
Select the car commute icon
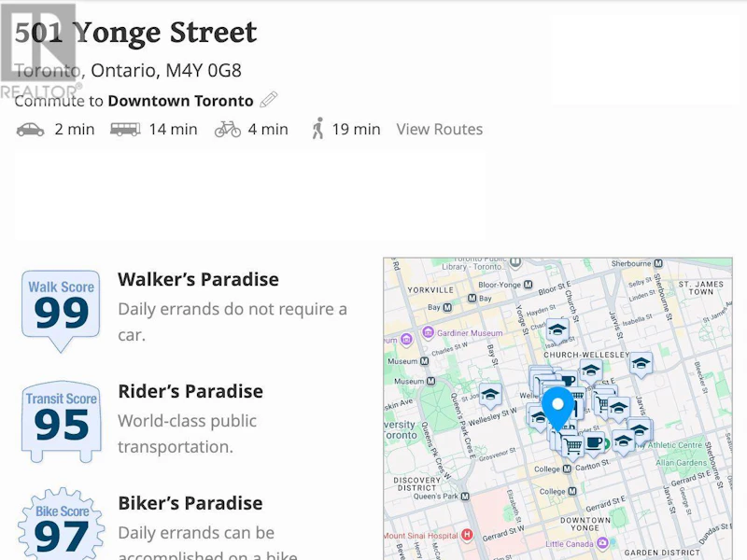coord(31,130)
